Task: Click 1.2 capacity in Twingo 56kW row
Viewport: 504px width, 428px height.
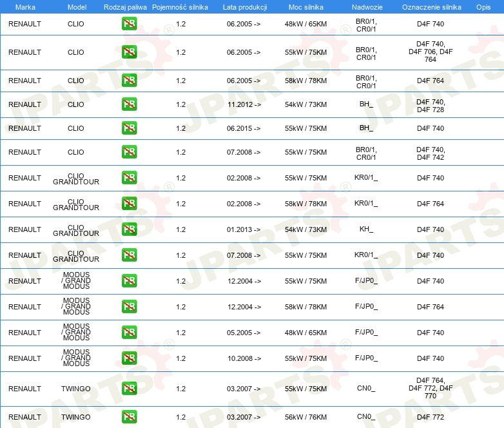Action: pos(180,417)
